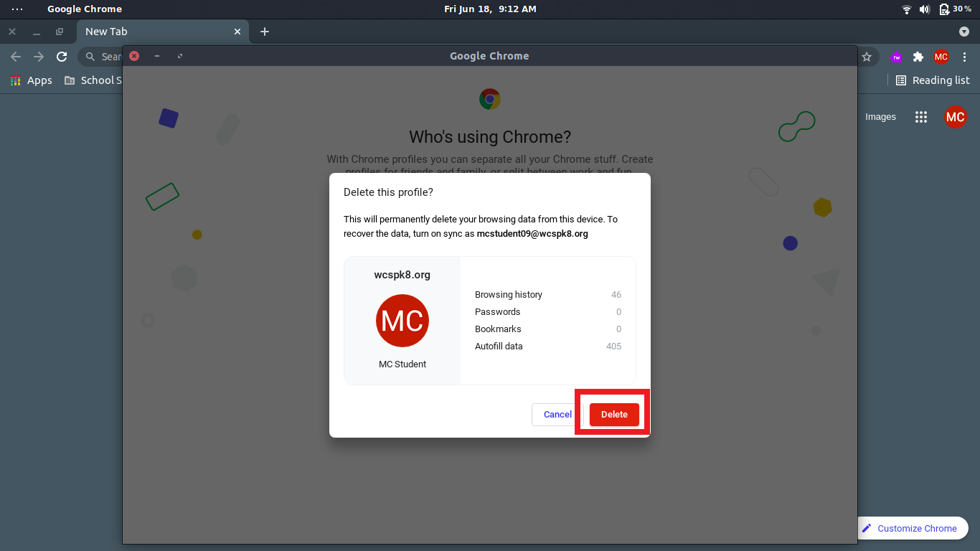Click the address bar search field
Image resolution: width=980 pixels, height=551 pixels.
[100, 57]
